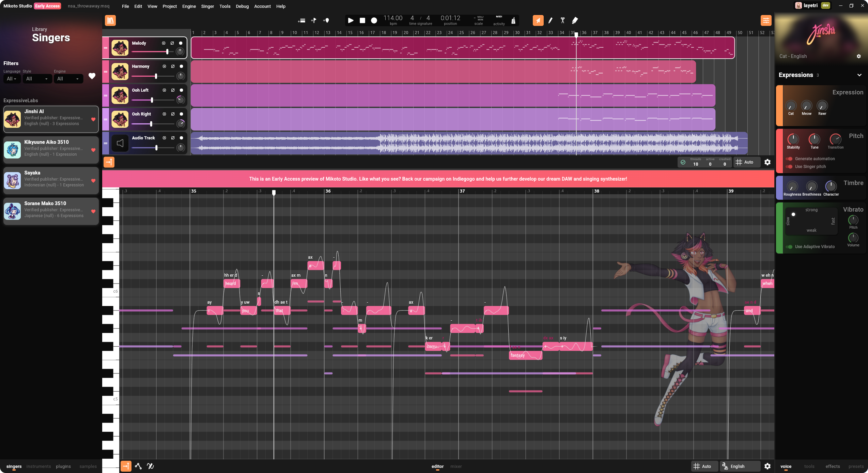Screen dimensions: 868x473
Task: Open the Library panel icon
Action: (110, 20)
